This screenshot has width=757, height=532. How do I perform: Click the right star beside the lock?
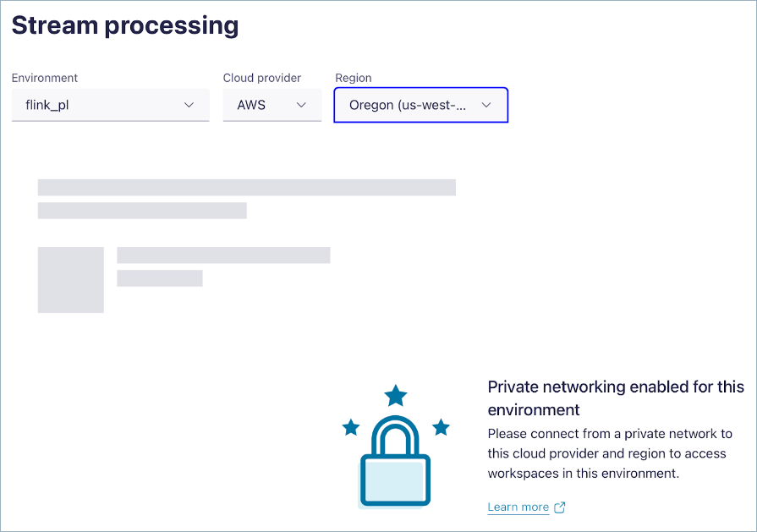pos(439,428)
